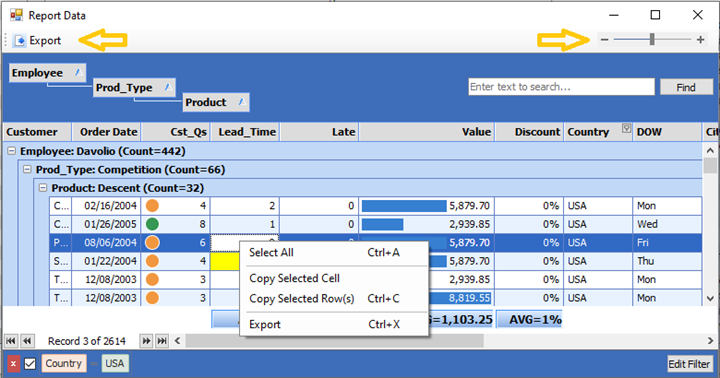Remove filter with red X button
This screenshot has width=720, height=378.
point(13,364)
